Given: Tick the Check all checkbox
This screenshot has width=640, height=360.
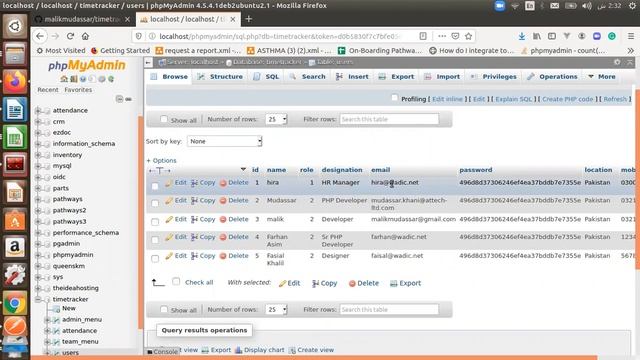Looking at the screenshot, I should coord(176,281).
